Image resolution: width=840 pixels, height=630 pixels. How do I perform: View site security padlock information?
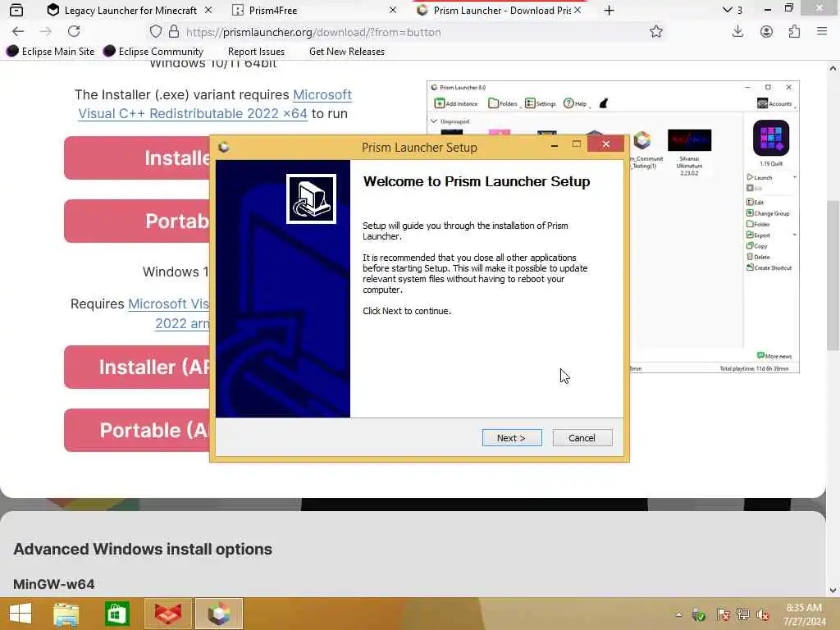click(x=174, y=32)
